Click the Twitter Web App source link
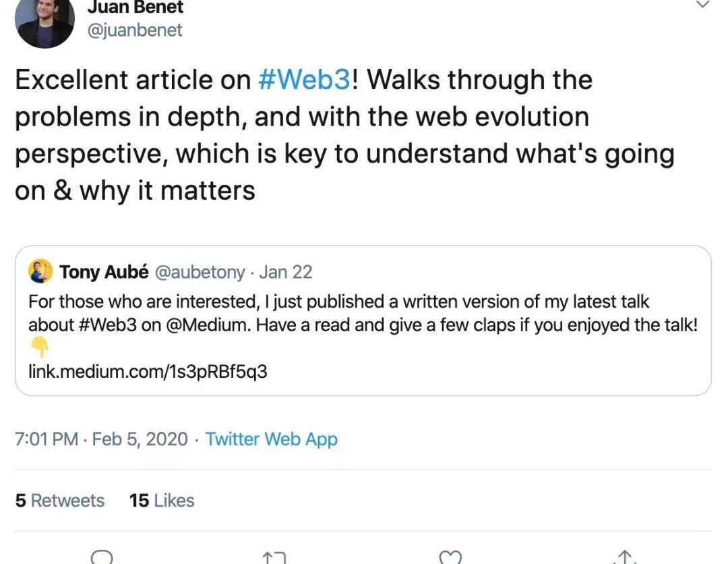728x564 pixels. tap(271, 439)
